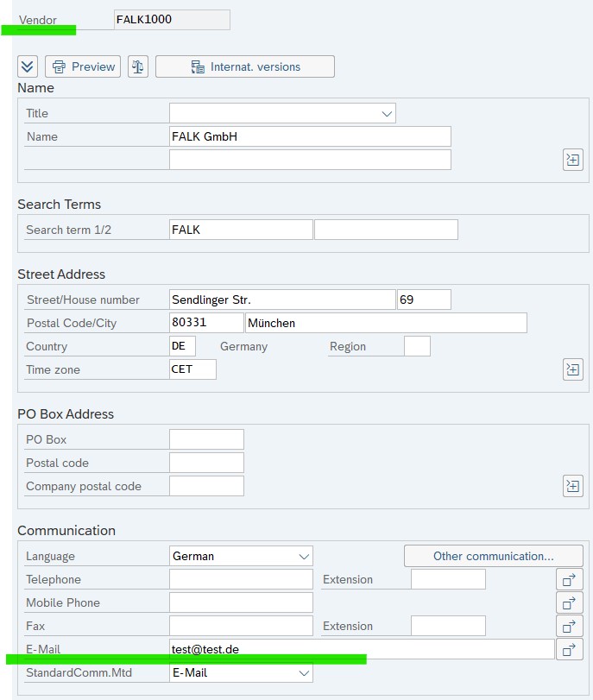593x700 pixels.
Task: Click the Telephone Extension field
Action: (448, 579)
